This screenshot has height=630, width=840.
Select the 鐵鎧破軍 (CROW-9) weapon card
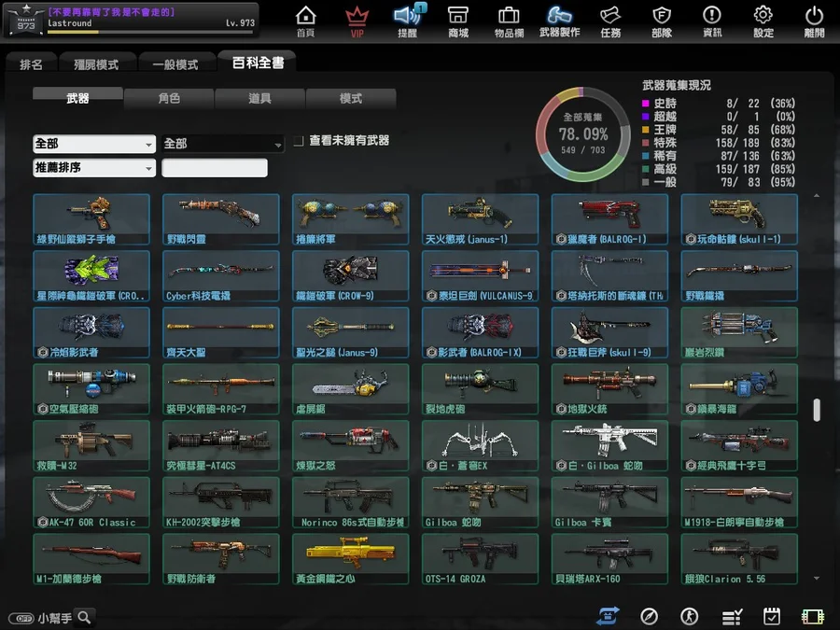pos(350,276)
